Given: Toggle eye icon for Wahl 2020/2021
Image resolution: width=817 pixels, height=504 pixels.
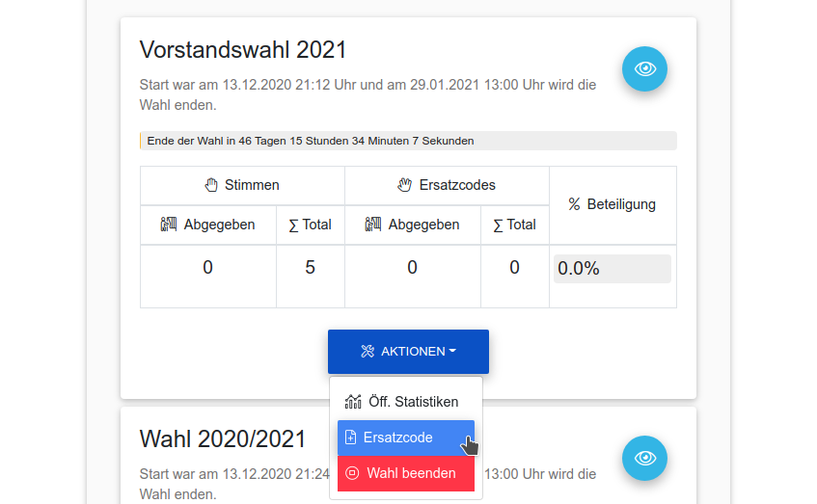Looking at the screenshot, I should [x=644, y=458].
